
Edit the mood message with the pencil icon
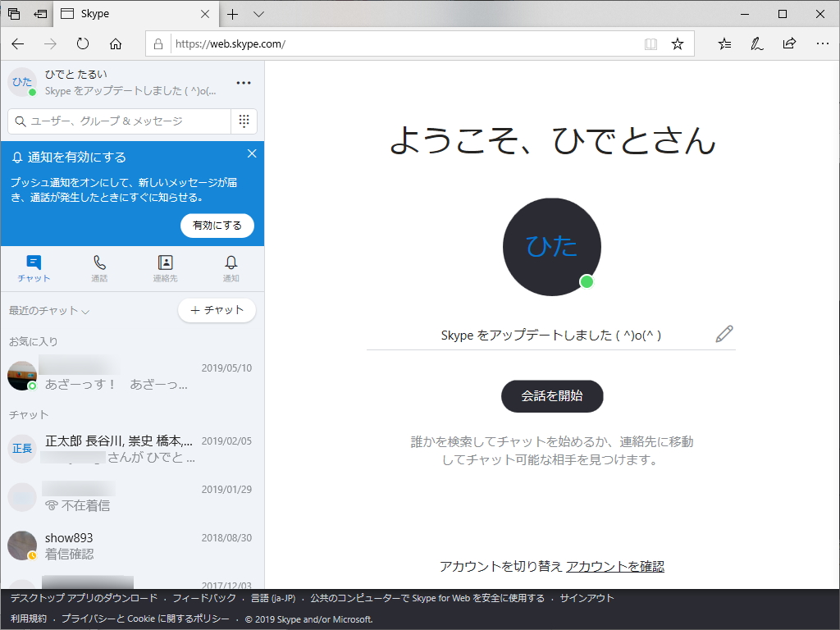(x=724, y=334)
